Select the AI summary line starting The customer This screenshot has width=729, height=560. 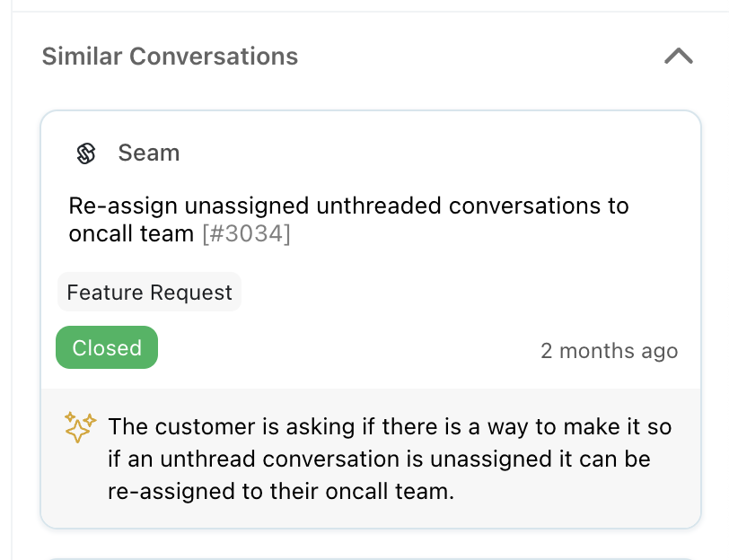390,426
